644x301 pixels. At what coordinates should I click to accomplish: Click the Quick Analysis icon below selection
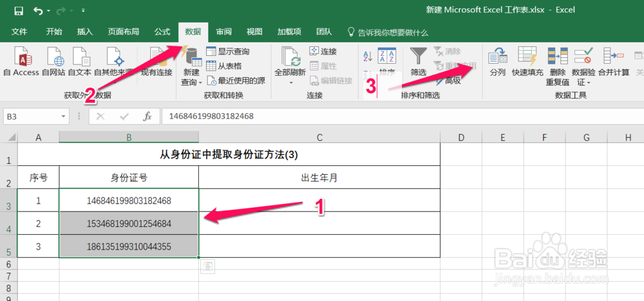pos(207,266)
